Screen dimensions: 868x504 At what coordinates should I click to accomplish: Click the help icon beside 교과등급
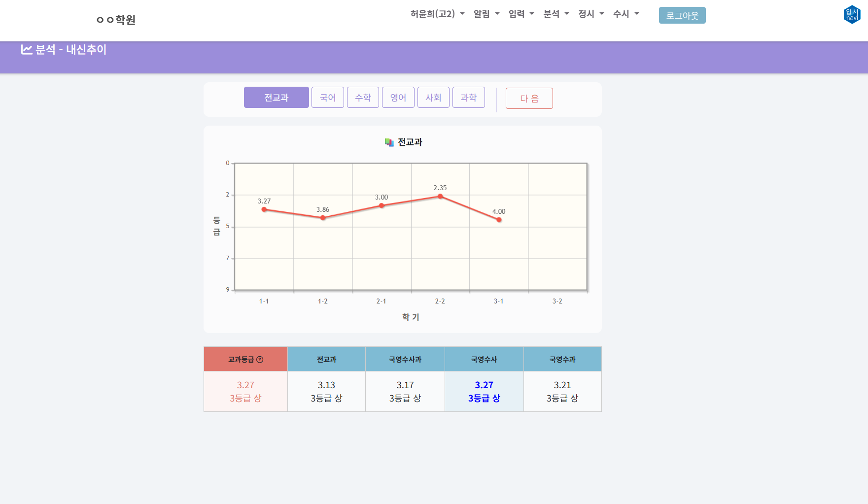tap(260, 360)
